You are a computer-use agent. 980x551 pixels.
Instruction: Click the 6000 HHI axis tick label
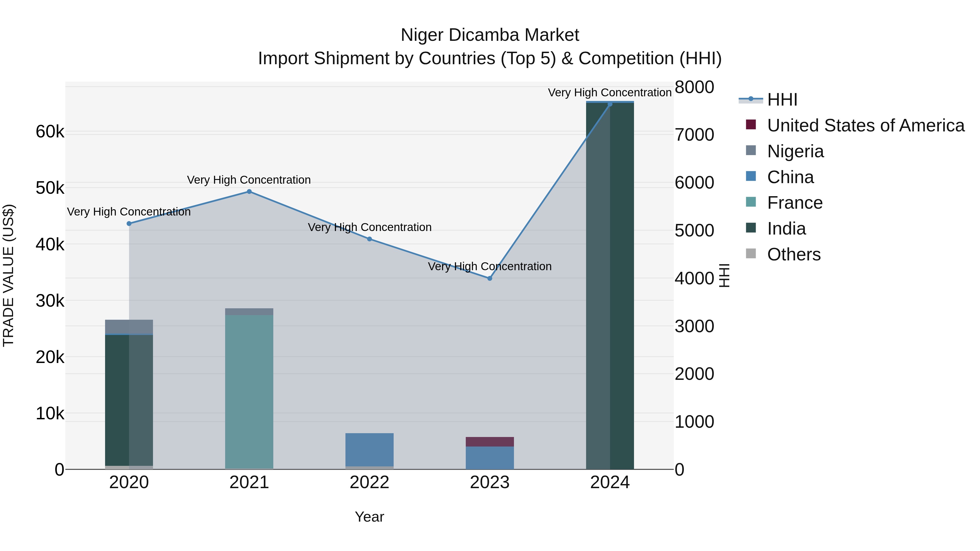point(694,183)
